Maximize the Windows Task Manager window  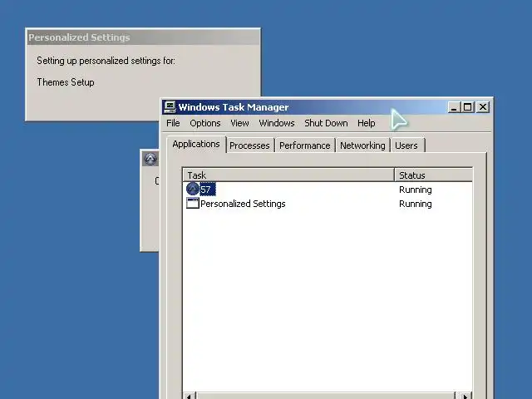pos(467,107)
